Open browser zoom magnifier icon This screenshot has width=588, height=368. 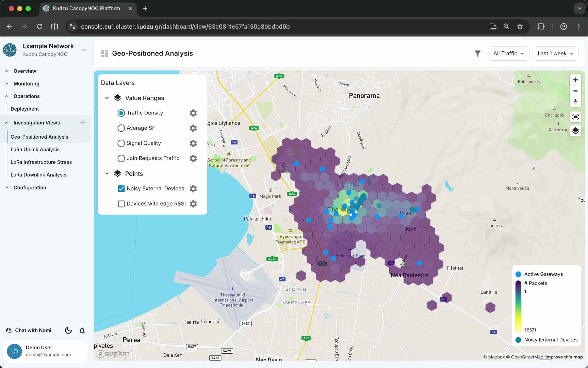[506, 27]
